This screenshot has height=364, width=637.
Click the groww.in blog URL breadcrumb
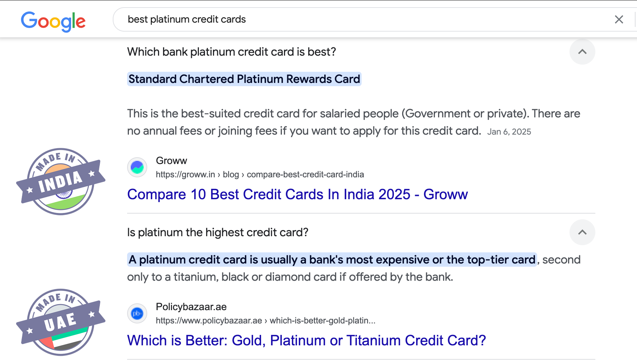(x=260, y=175)
